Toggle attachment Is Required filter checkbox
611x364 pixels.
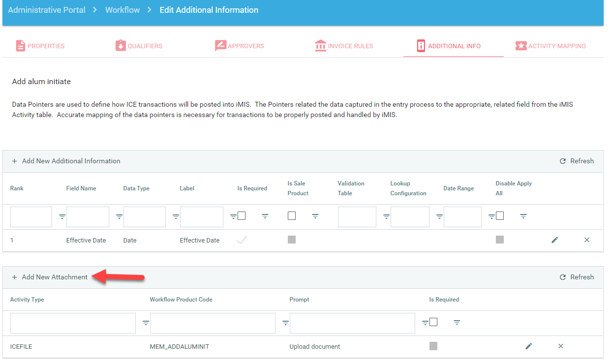[x=433, y=322]
